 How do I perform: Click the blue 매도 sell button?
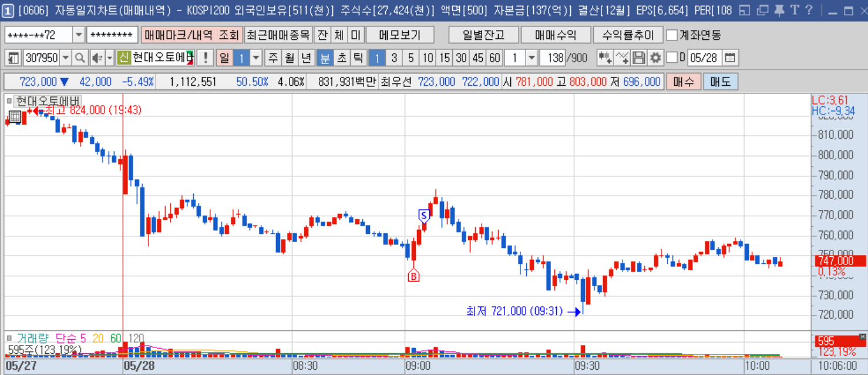coord(720,82)
